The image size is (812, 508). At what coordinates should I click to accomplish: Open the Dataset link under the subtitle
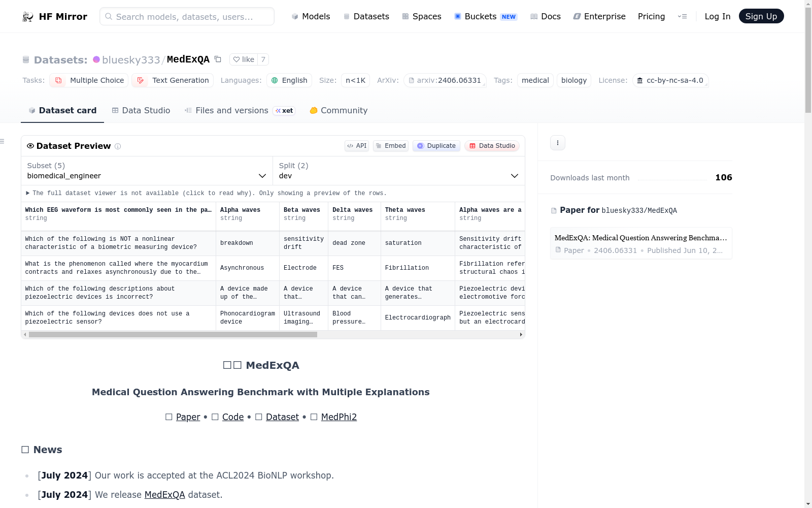pyautogui.click(x=282, y=417)
